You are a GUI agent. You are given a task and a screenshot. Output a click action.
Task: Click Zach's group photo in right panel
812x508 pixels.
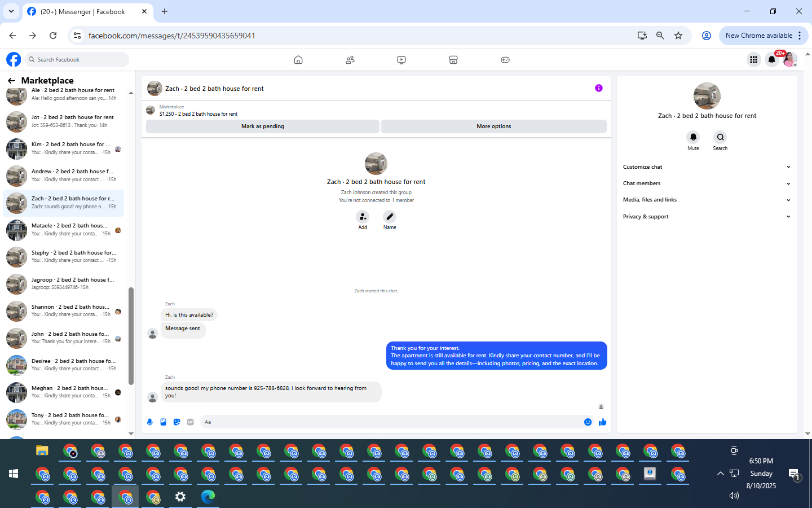click(707, 96)
